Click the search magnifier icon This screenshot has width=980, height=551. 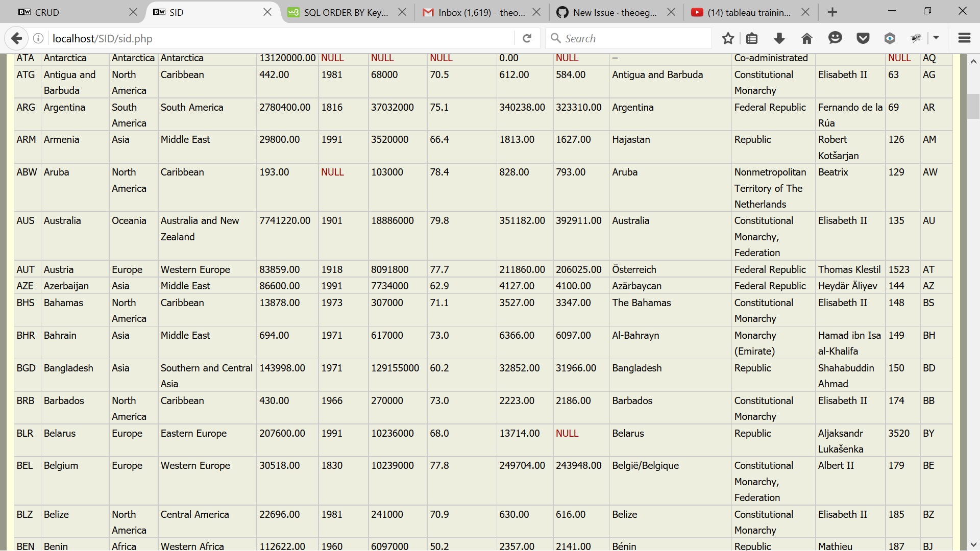(556, 38)
